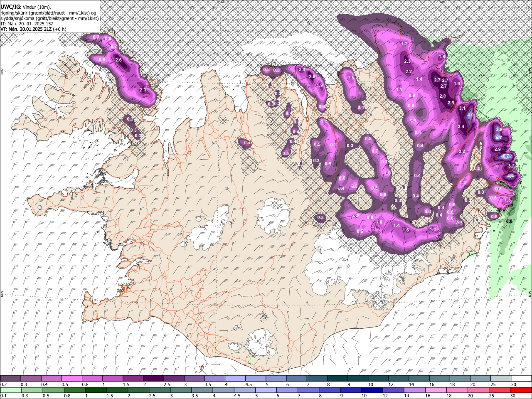Click the 3.9 precipitation value on the map
This screenshot has width=532, height=399.
tap(499, 129)
